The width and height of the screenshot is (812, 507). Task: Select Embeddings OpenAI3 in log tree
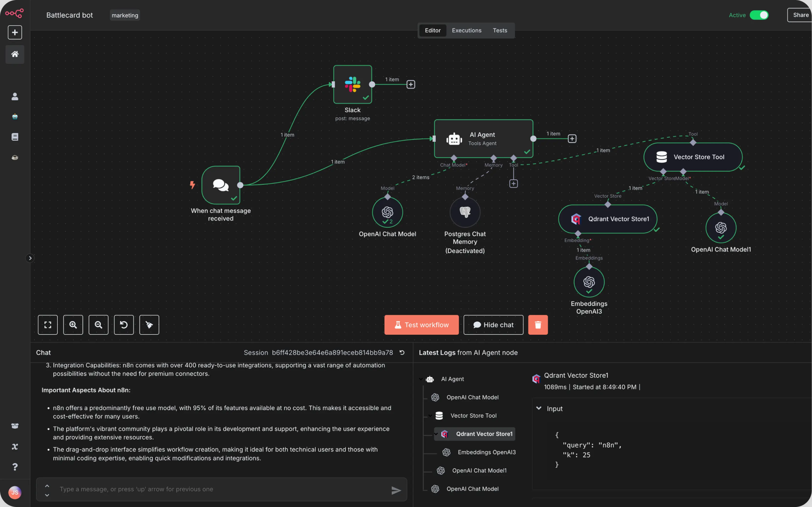[486, 452]
